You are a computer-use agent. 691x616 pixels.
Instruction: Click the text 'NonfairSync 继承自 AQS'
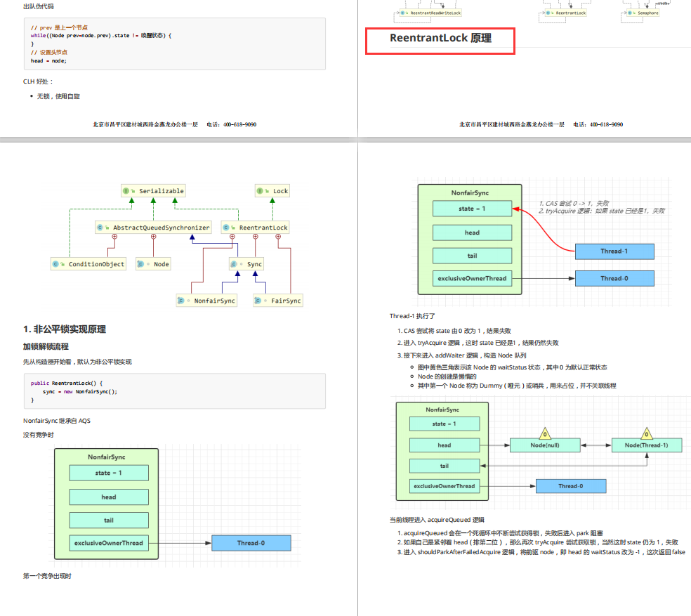pos(57,421)
